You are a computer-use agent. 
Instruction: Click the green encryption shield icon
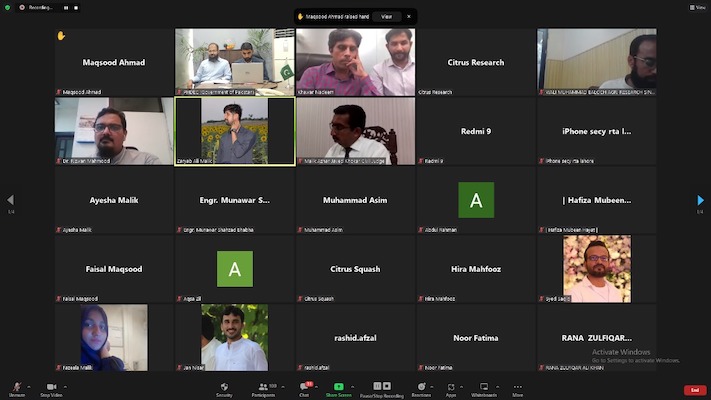click(x=8, y=6)
